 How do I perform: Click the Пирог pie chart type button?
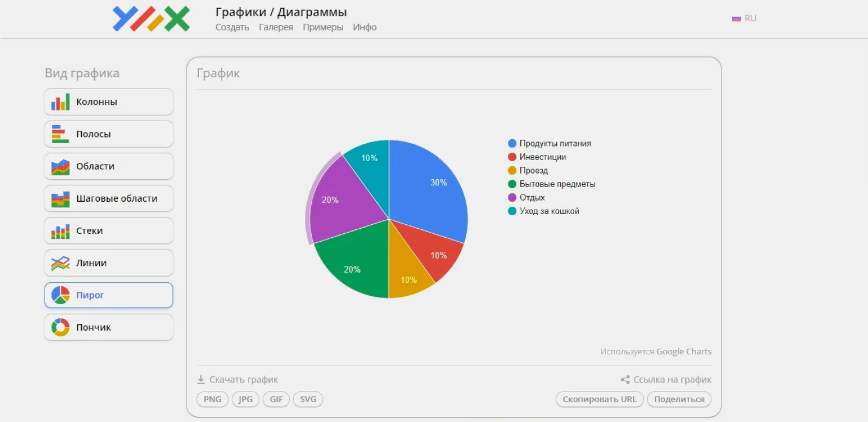(x=109, y=295)
